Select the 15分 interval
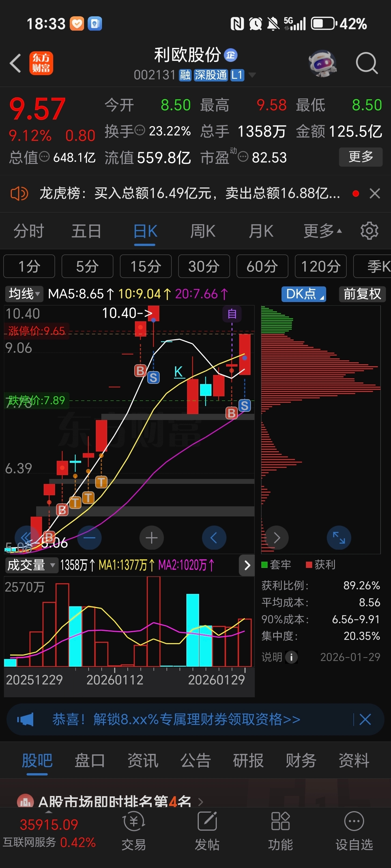The width and height of the screenshot is (391, 868). coord(146,266)
